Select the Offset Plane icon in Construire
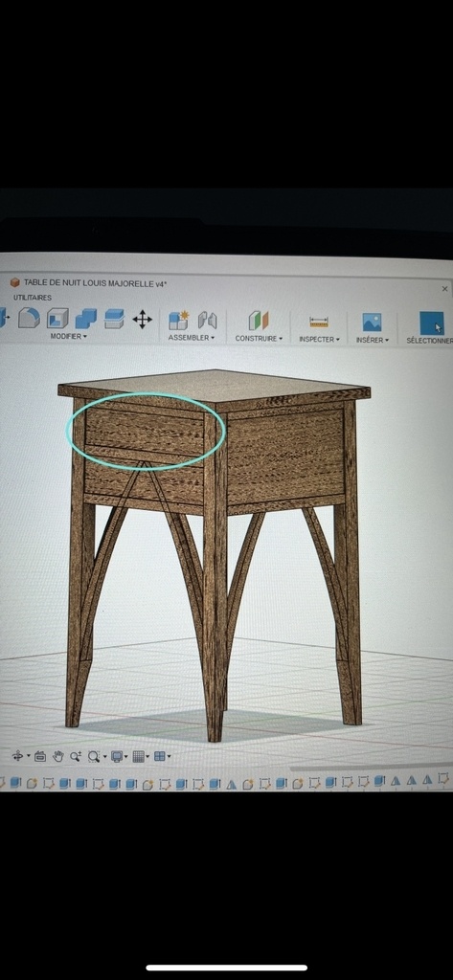This screenshot has width=453, height=980. point(259,321)
